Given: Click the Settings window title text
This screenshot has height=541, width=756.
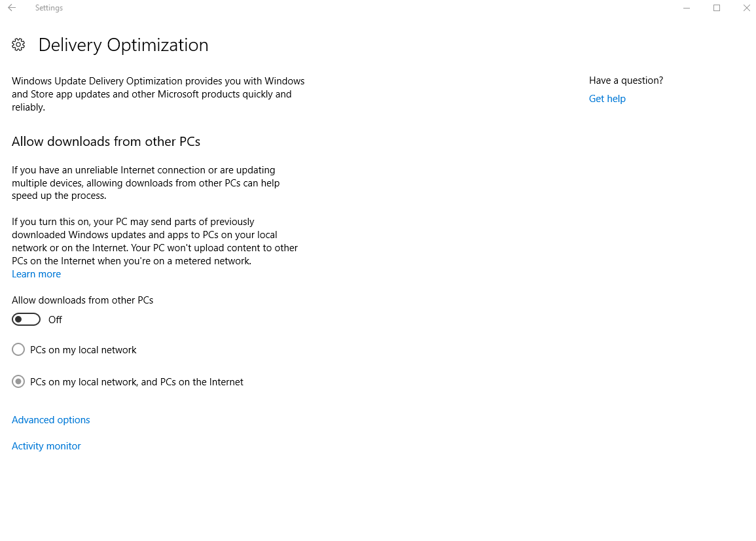Looking at the screenshot, I should 49,8.
